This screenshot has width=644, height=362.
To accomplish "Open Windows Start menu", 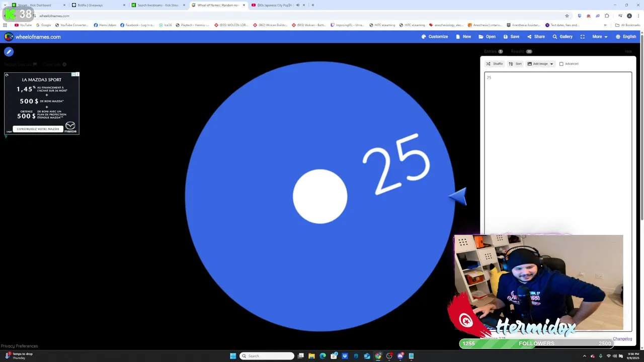I will (x=233, y=356).
